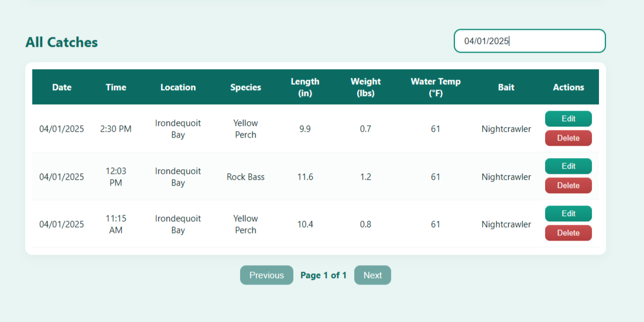Edit the Rock Bass catch entry
The height and width of the screenshot is (322, 644).
(568, 166)
